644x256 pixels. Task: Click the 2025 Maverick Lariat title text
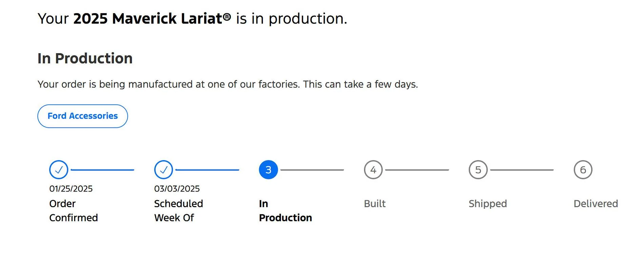pos(152,18)
